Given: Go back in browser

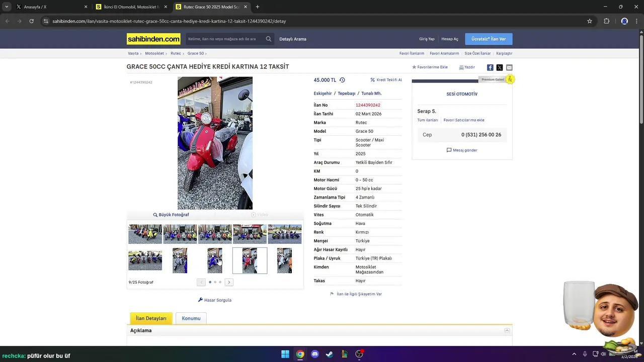Looking at the screenshot, I should point(7,21).
